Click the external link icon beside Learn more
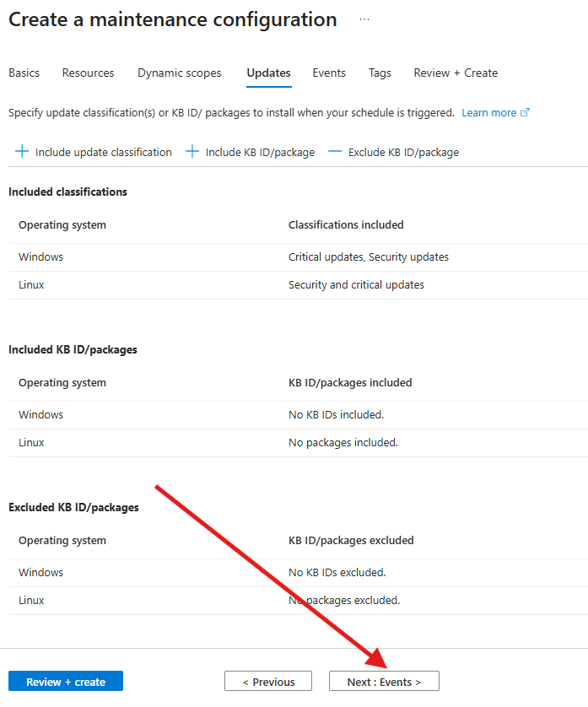 point(526,113)
